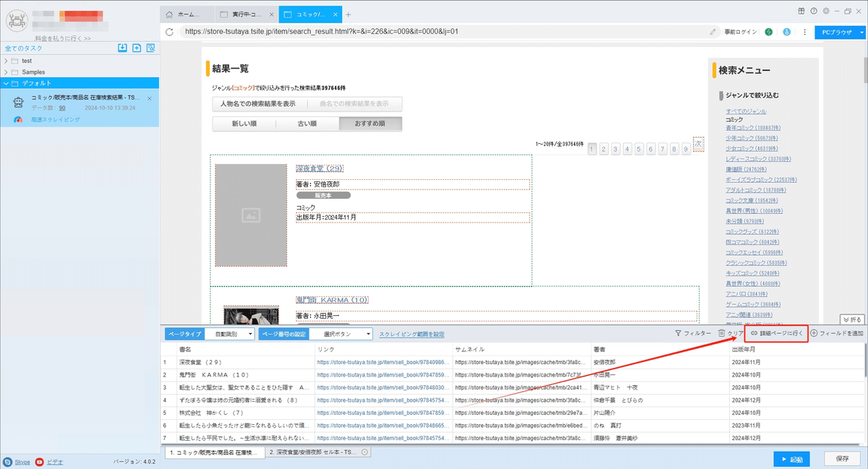Select the コミック browser tab
This screenshot has height=469, width=868.
click(x=310, y=14)
